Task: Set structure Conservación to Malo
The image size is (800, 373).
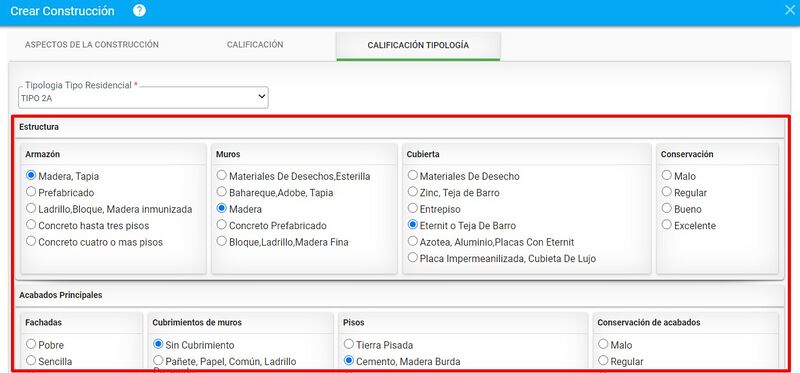Action: 667,176
